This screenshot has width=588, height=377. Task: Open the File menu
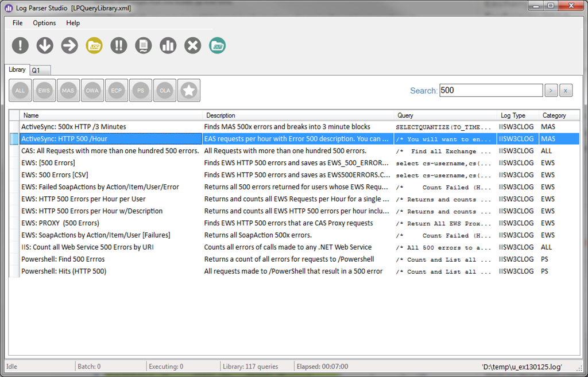pos(18,23)
